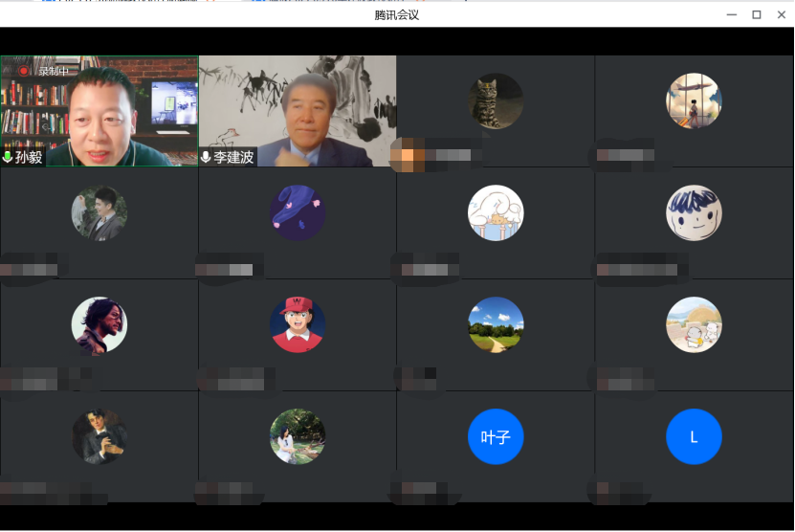Click the blue L participant avatar
This screenshot has height=532, width=795.
coord(694,437)
